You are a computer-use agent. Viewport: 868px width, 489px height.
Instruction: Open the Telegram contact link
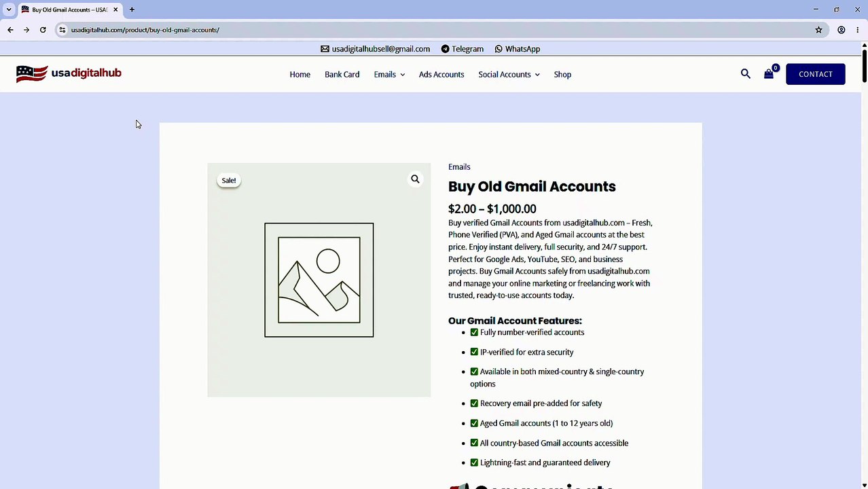tap(463, 49)
